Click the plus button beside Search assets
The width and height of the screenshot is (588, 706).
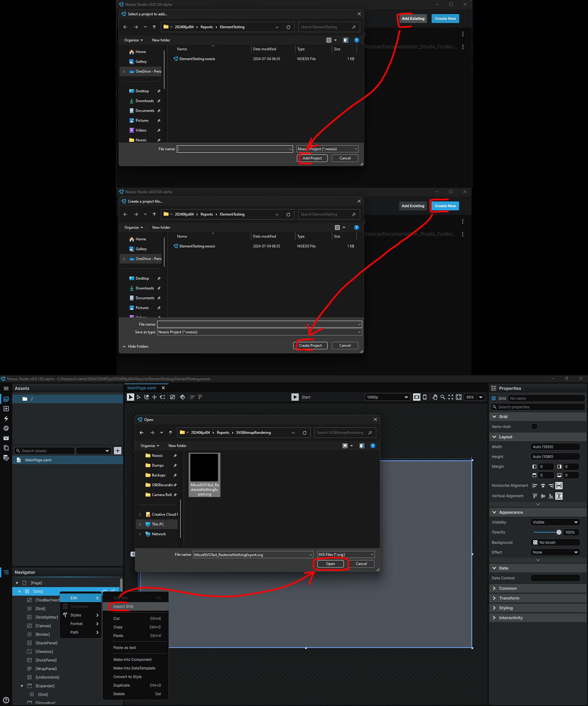coord(118,450)
